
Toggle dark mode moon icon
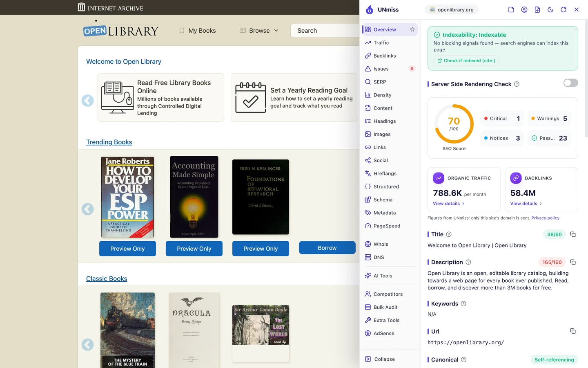click(550, 9)
